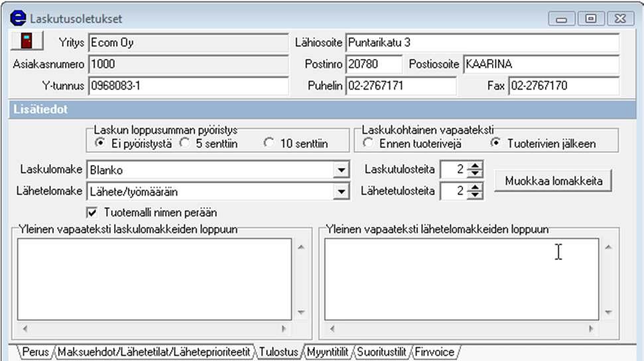Click the Fax number field

pos(564,86)
